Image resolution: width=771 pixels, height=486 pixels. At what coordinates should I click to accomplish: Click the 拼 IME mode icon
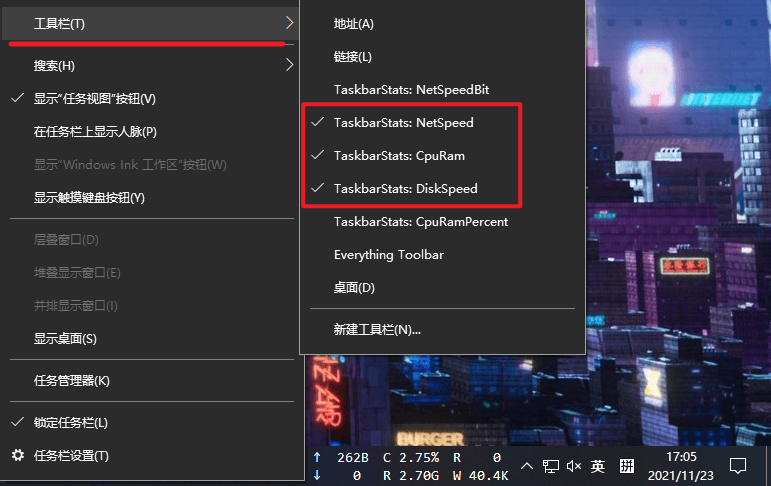click(627, 466)
